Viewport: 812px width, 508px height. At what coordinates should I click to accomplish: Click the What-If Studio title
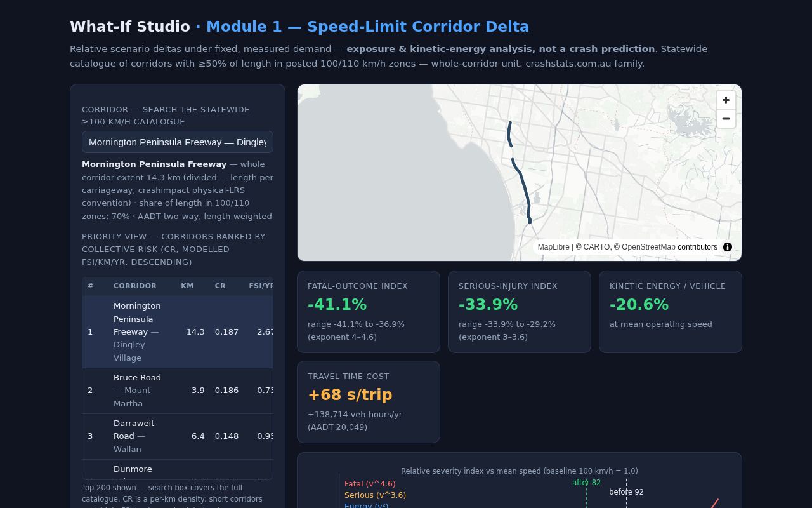click(130, 27)
